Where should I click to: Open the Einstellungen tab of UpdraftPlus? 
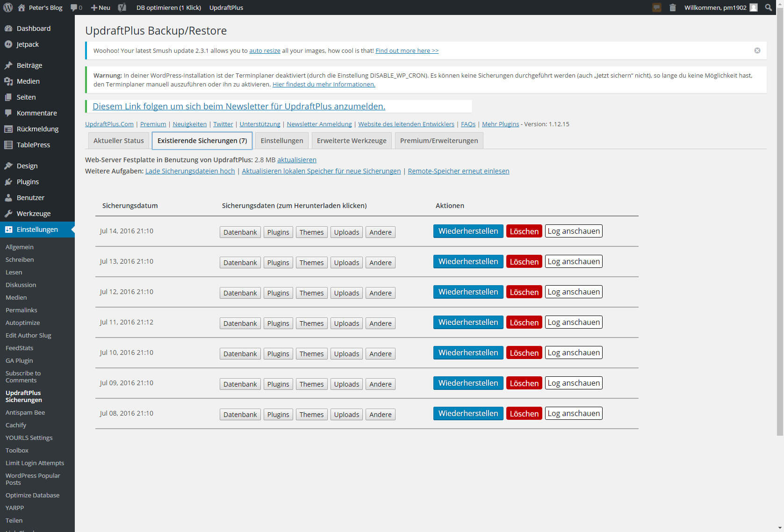282,141
